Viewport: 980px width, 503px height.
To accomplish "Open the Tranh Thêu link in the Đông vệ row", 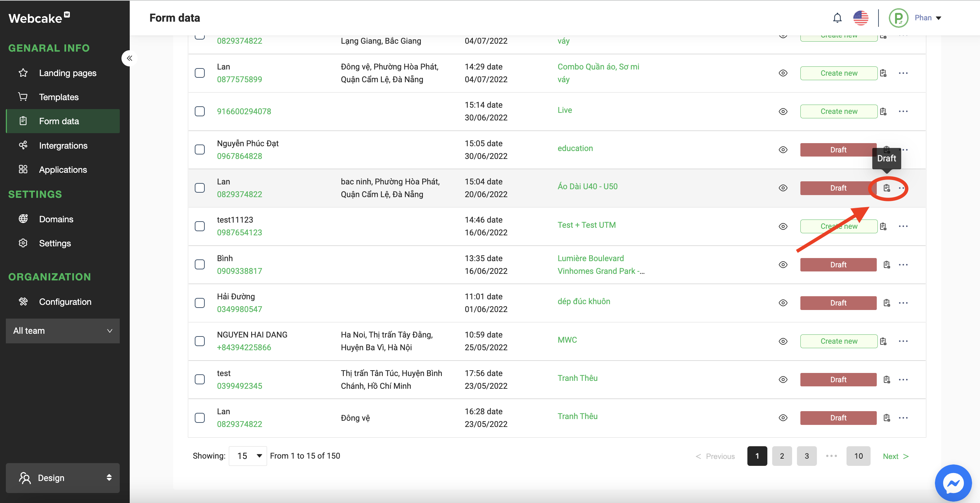I will point(577,416).
